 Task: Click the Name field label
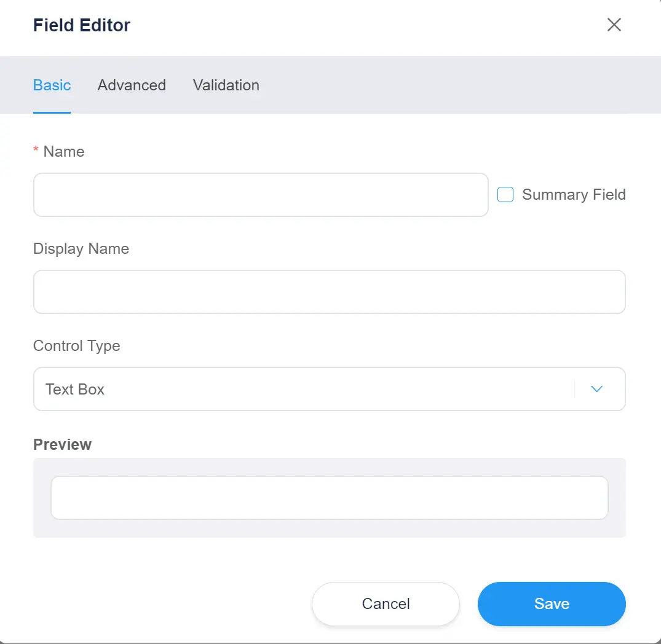64,152
